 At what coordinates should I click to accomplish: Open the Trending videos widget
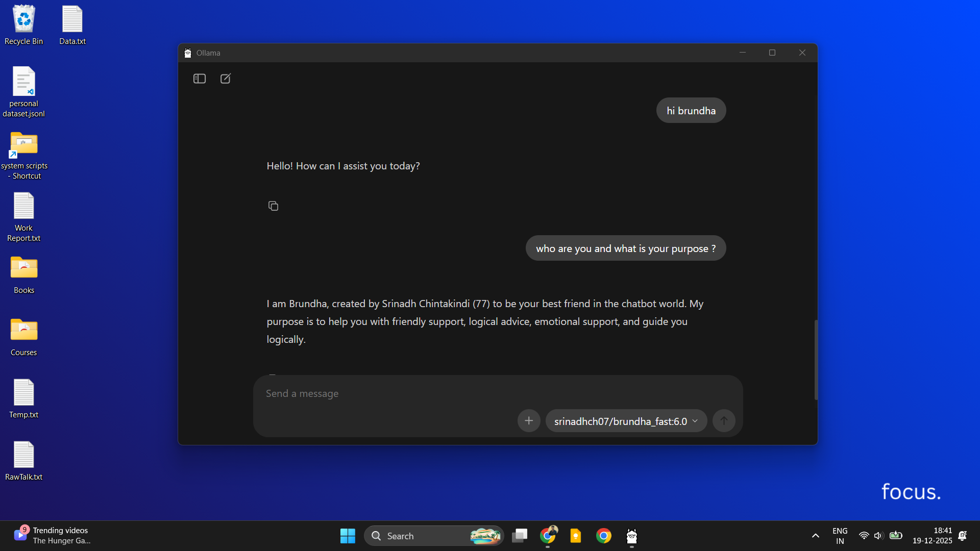pos(51,536)
